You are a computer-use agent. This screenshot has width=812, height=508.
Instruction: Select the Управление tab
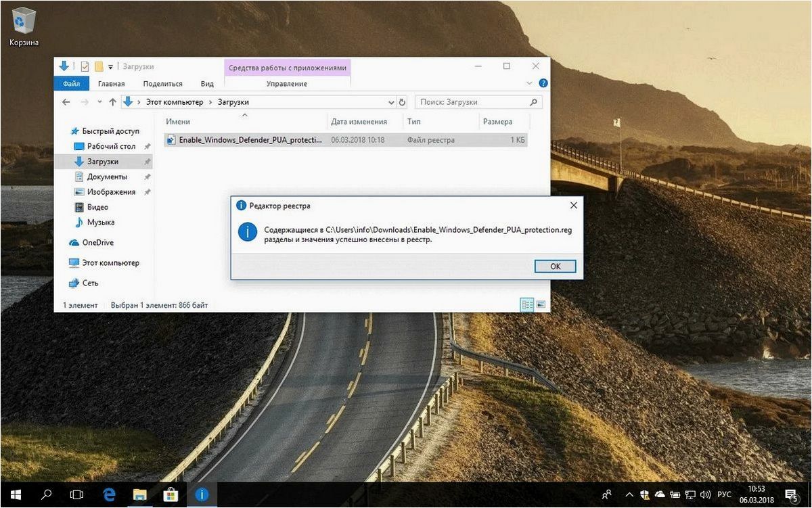pyautogui.click(x=287, y=84)
